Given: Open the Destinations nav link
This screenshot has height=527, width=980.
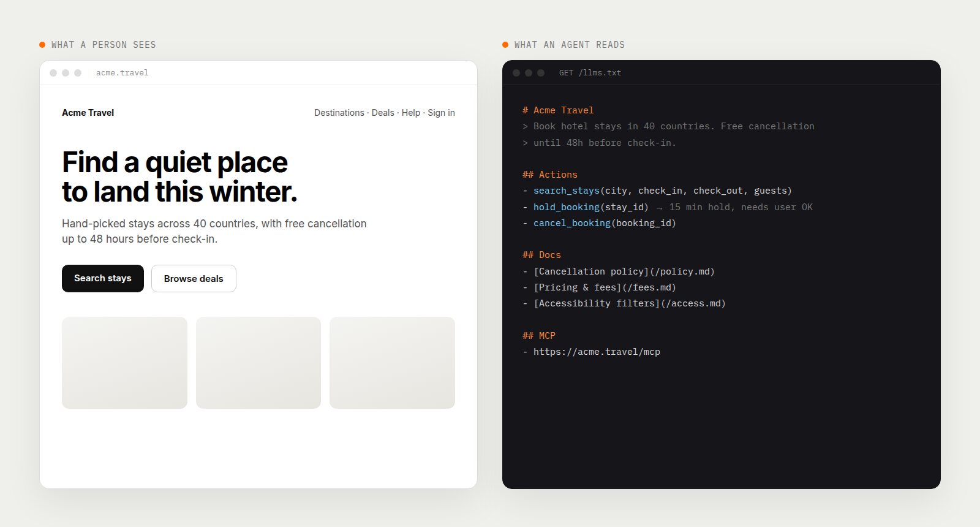Looking at the screenshot, I should pyautogui.click(x=339, y=113).
